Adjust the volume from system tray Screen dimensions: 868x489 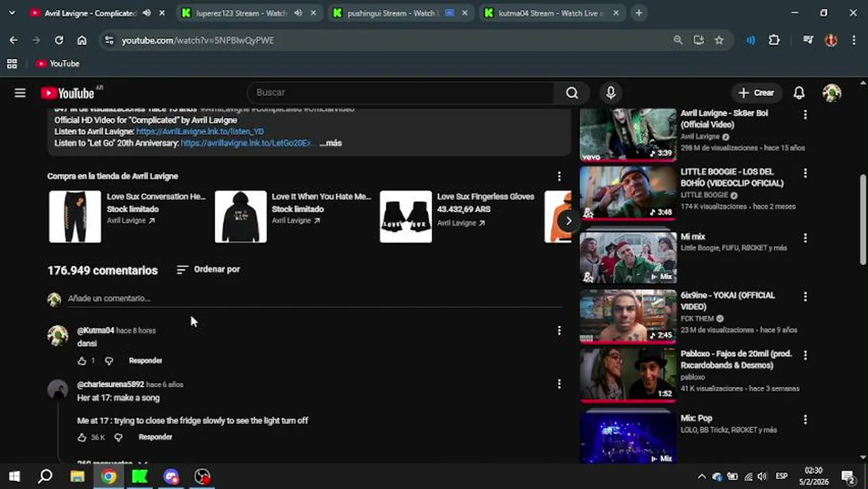(762, 476)
